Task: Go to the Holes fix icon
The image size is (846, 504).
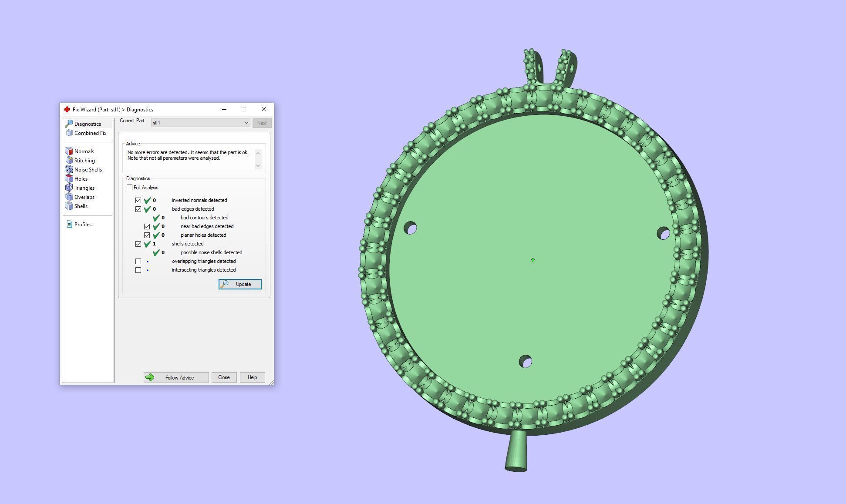Action: tap(69, 178)
